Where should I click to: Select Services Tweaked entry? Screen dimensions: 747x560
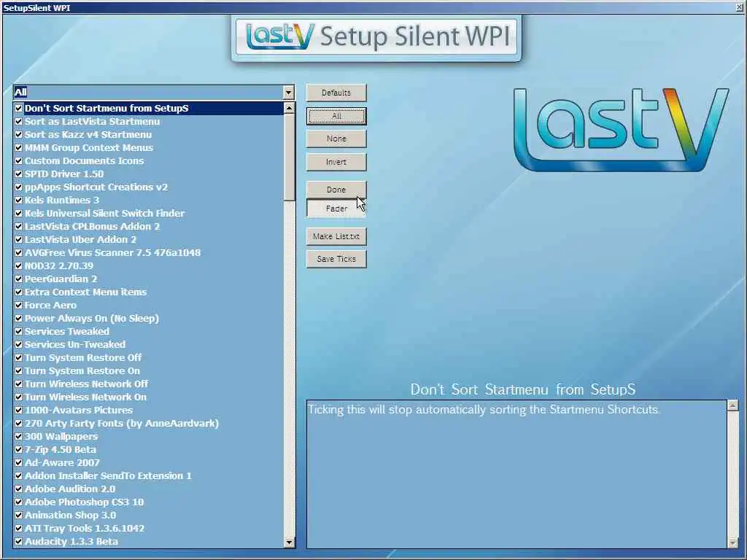pyautogui.click(x=66, y=332)
